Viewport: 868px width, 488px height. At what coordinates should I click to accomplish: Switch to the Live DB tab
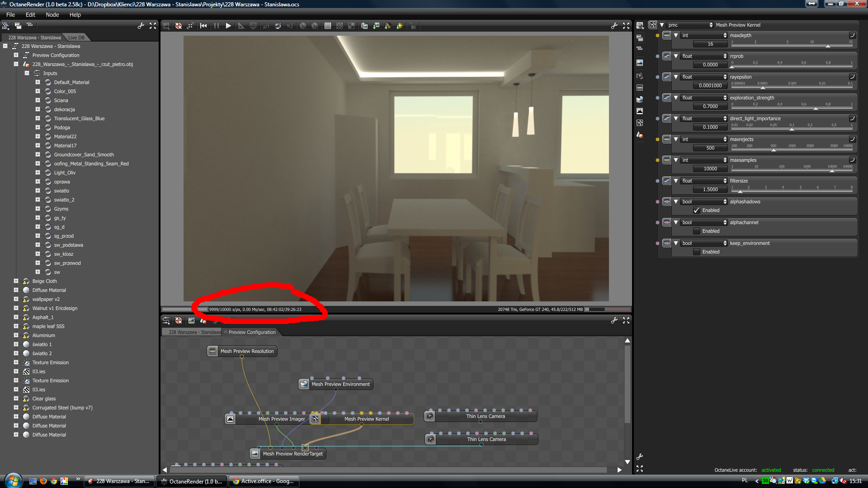[x=76, y=38]
